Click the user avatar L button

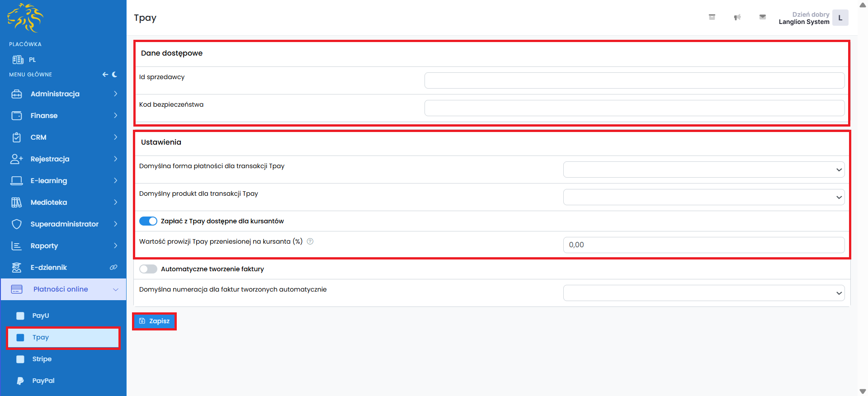(840, 18)
